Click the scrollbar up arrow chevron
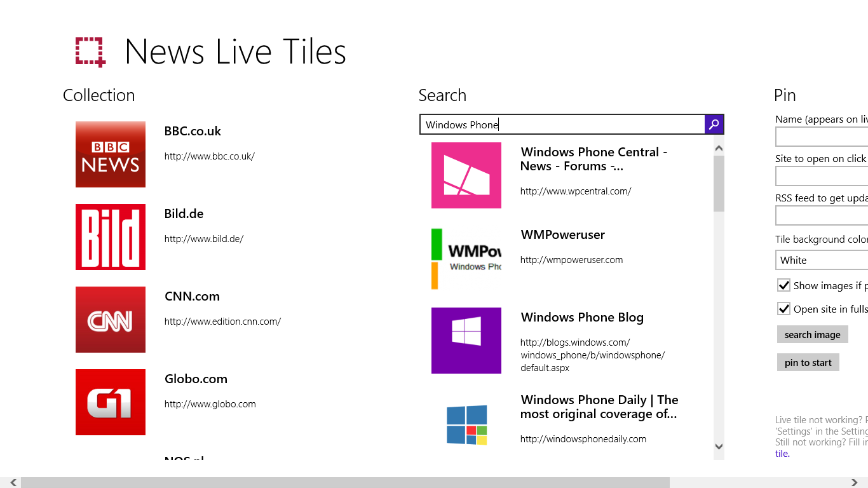The image size is (868, 488). coord(719,147)
